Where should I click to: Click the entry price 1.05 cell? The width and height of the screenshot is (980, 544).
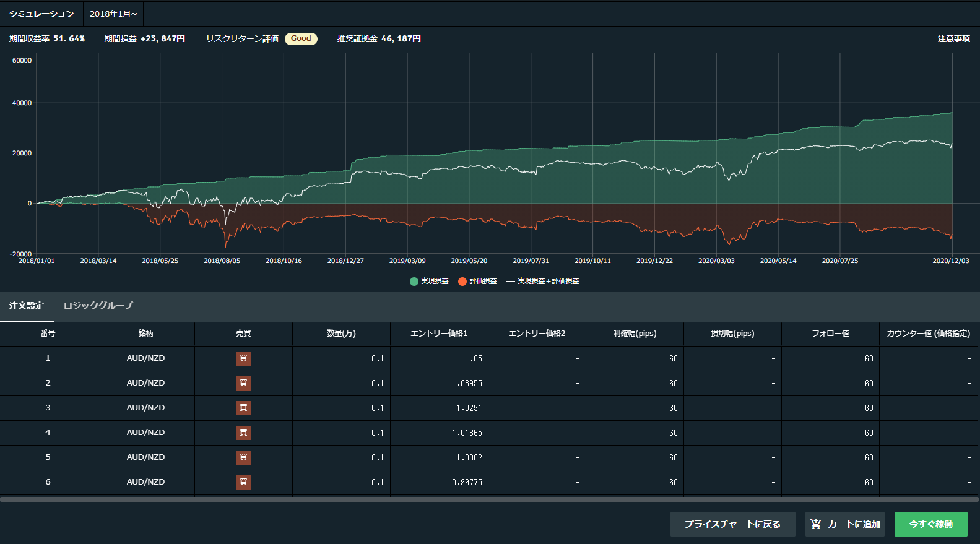[440, 358]
